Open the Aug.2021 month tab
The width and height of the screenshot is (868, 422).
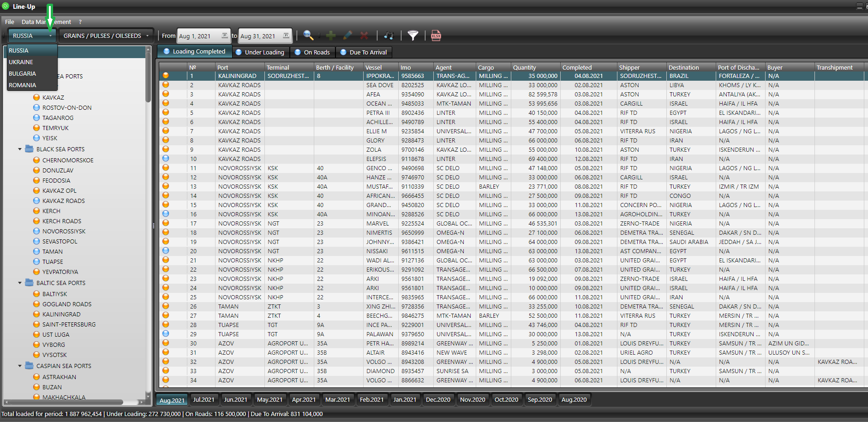(172, 400)
